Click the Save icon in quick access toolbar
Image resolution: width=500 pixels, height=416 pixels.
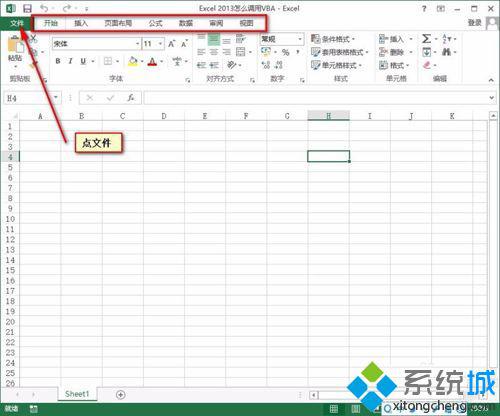(27, 8)
